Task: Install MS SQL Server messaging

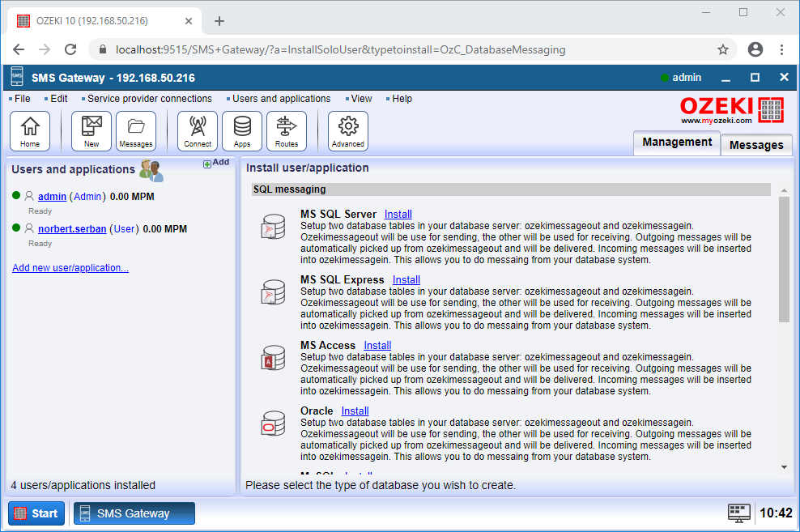Action: click(x=398, y=215)
